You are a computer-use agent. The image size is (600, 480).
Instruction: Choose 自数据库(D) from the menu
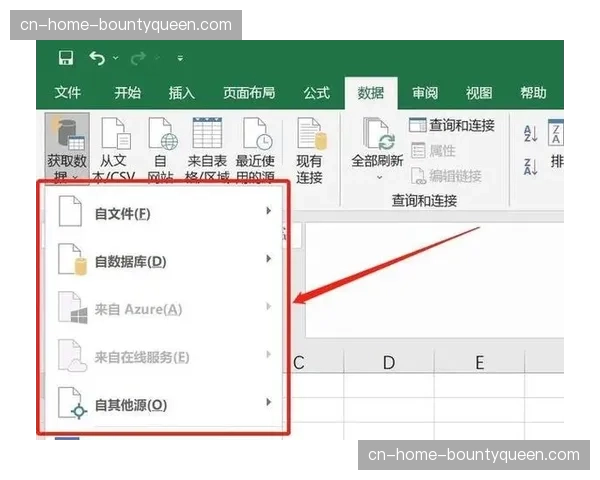[x=163, y=260]
